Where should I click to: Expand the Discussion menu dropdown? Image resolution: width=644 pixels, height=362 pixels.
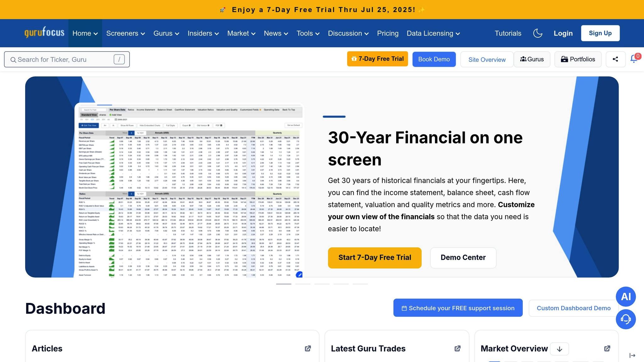click(x=348, y=33)
